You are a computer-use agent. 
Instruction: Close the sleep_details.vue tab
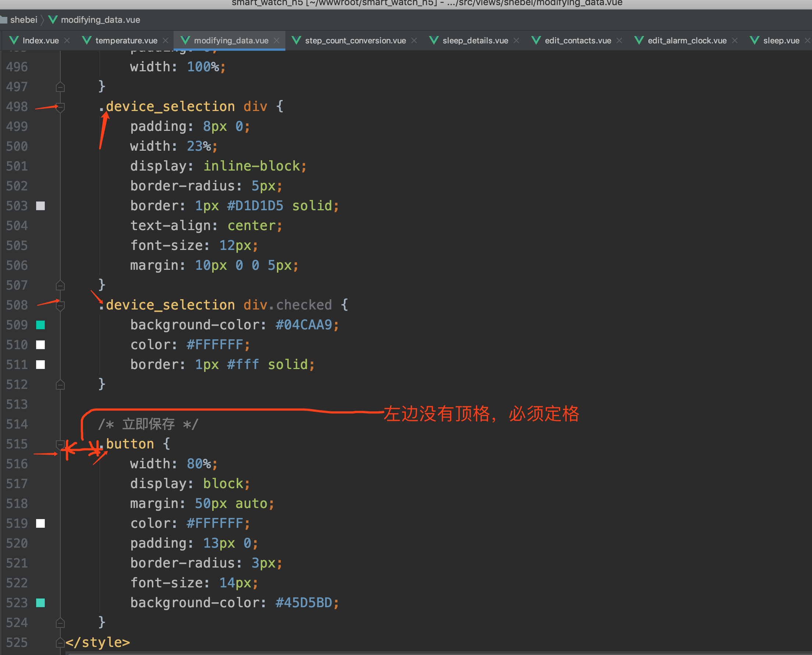(x=516, y=40)
